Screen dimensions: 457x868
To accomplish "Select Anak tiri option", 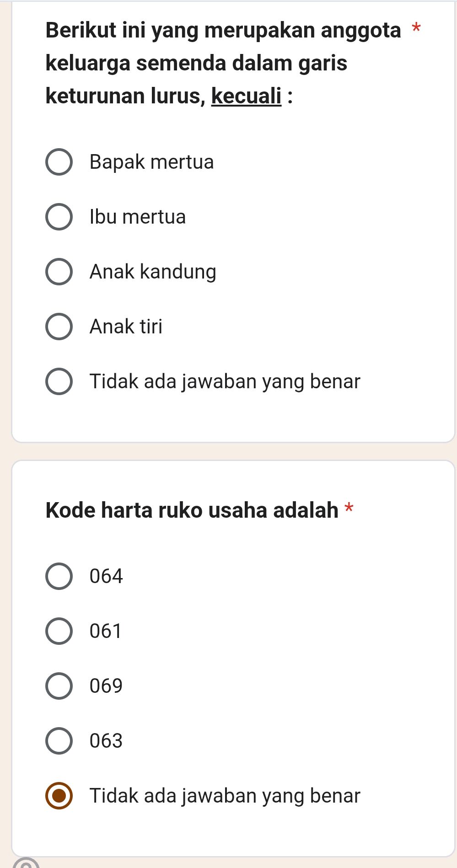I will pos(59,326).
